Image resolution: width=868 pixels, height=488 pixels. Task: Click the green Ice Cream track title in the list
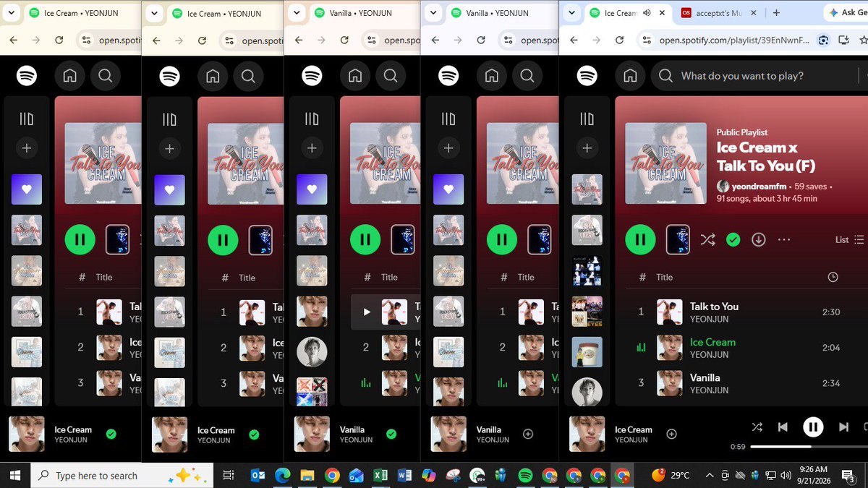[712, 342]
